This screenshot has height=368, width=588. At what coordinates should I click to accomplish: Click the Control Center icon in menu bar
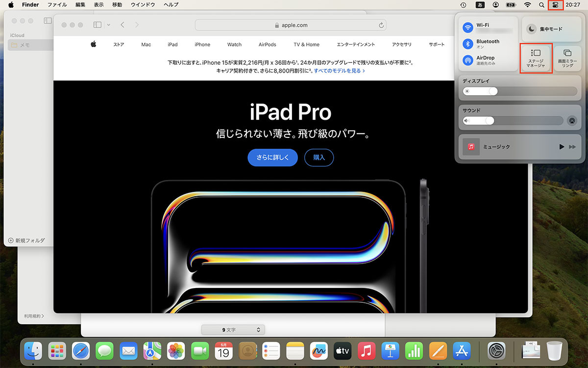(555, 4)
